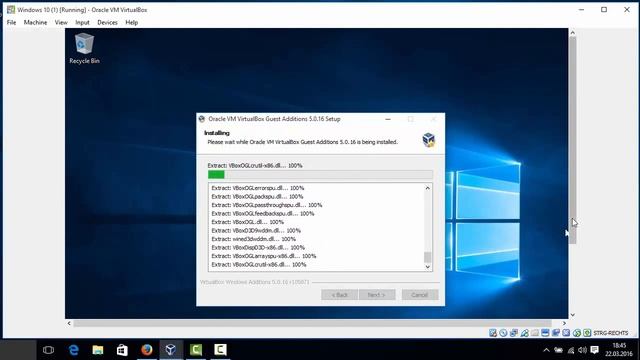The height and width of the screenshot is (360, 640).
Task: Click the power/battery icon in system tray
Action: tap(558, 350)
